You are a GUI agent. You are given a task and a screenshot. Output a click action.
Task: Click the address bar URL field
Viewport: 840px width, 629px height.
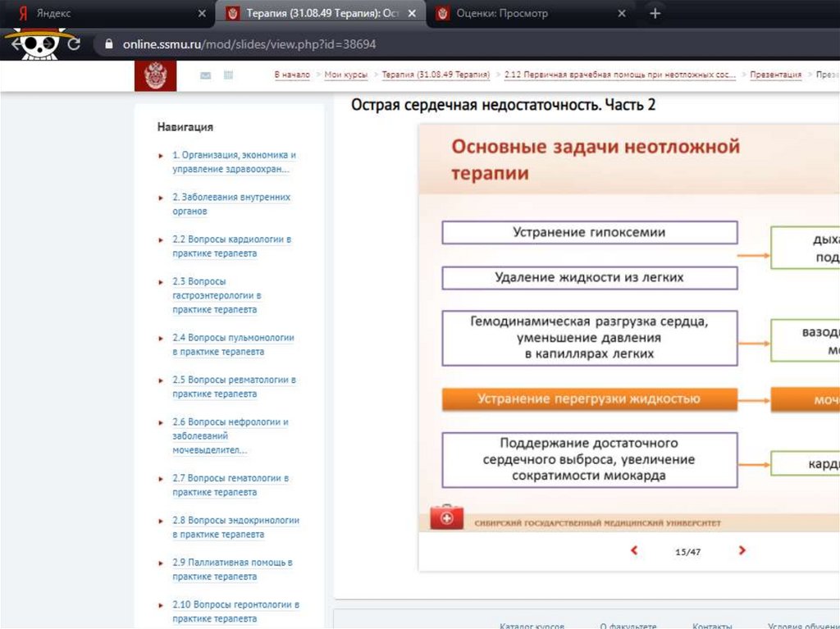pos(249,44)
